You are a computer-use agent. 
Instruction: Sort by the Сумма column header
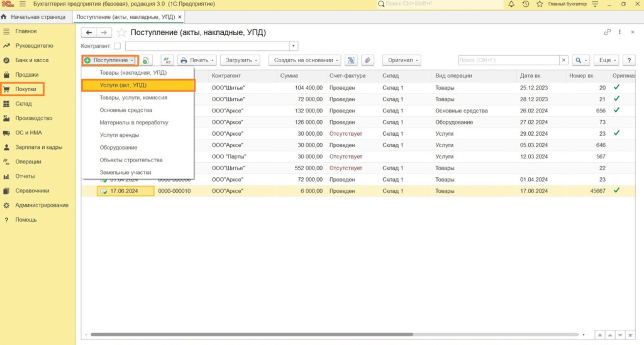301,76
